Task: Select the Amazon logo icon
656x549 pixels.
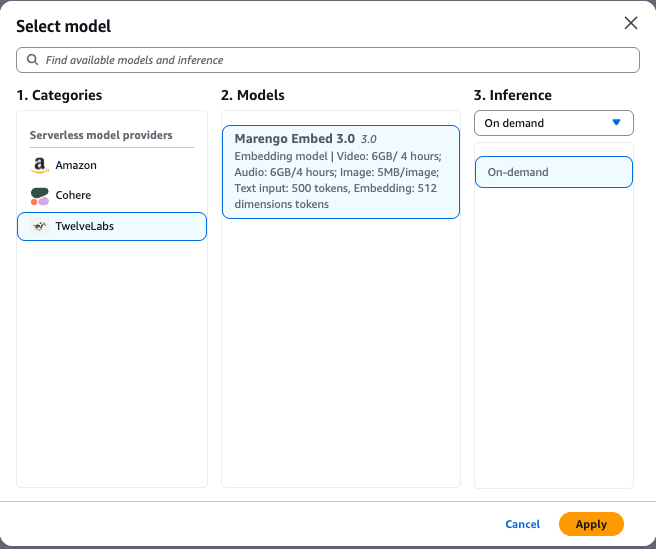Action: click(x=39, y=165)
